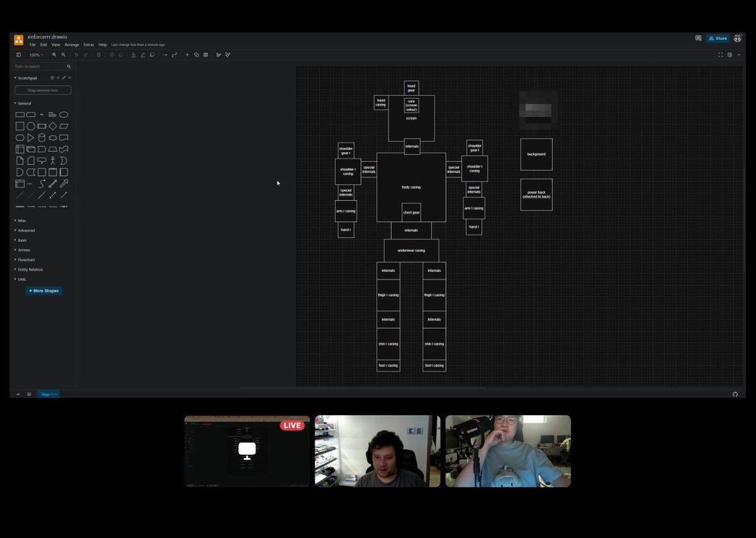The image size is (756, 538).
Task: Click the redo arrow icon
Action: click(86, 55)
